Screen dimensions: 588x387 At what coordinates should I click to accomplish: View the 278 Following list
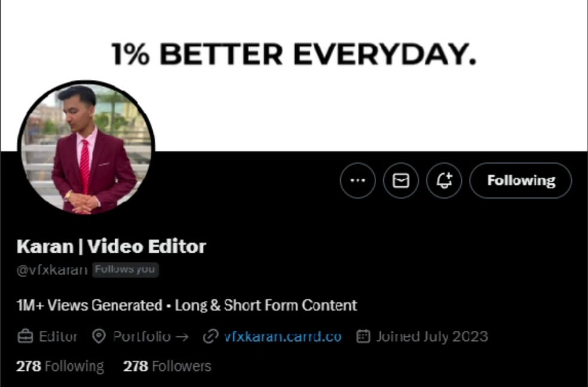click(60, 366)
